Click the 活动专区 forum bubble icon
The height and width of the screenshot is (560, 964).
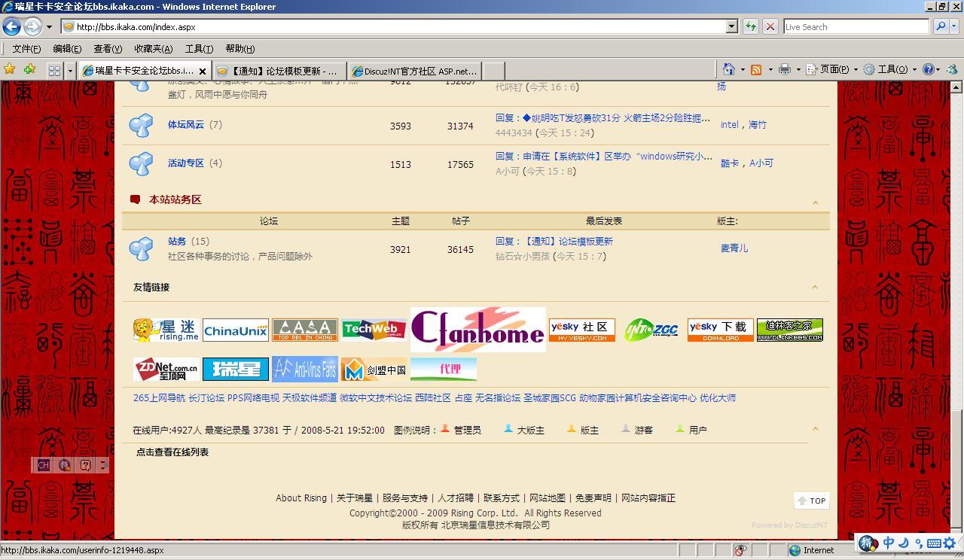141,164
